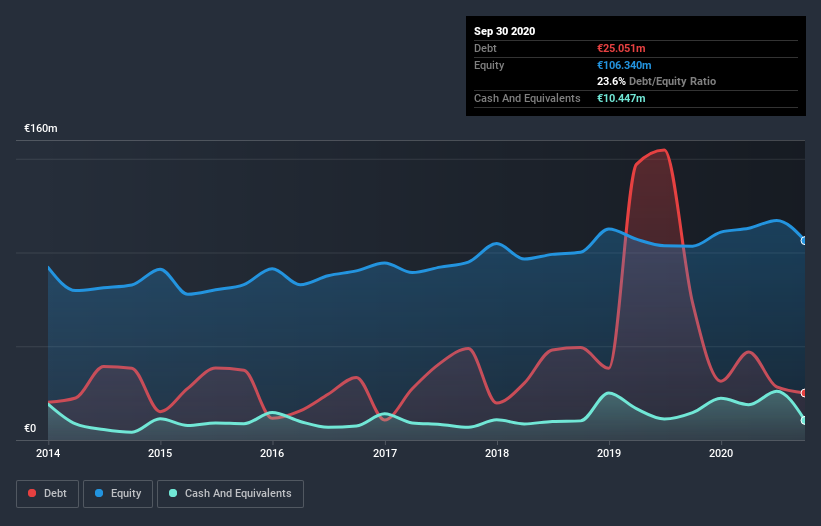Click the 2016 x-axis label
The height and width of the screenshot is (526, 821).
[272, 453]
